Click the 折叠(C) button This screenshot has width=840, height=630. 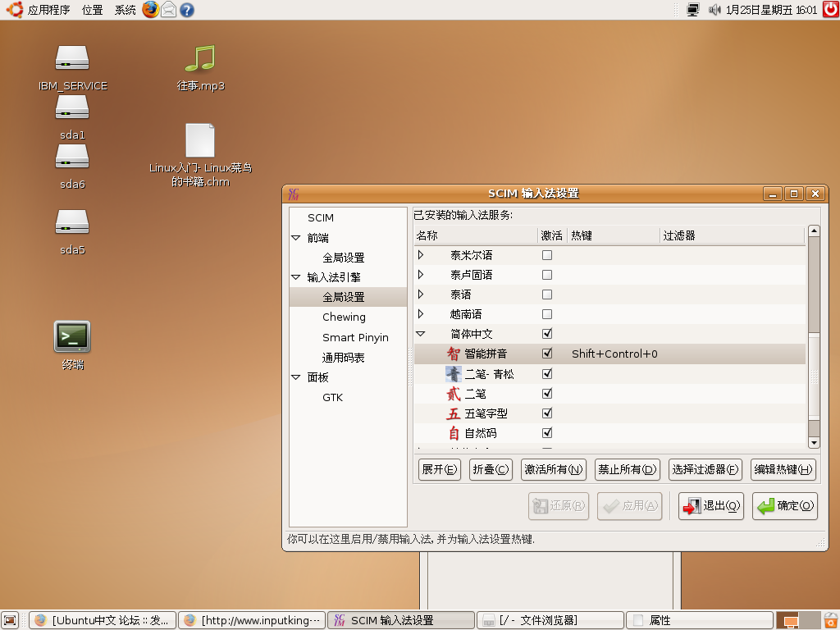tap(491, 470)
